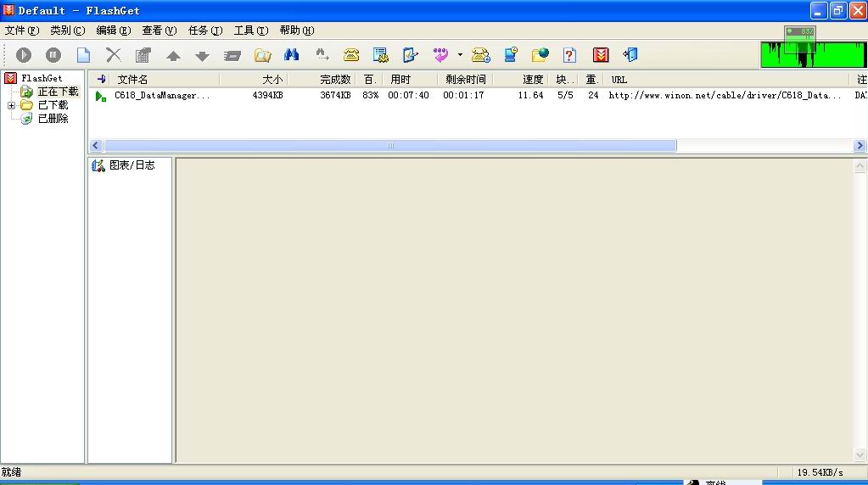
Task: Sort by URL column header
Action: tap(725, 80)
